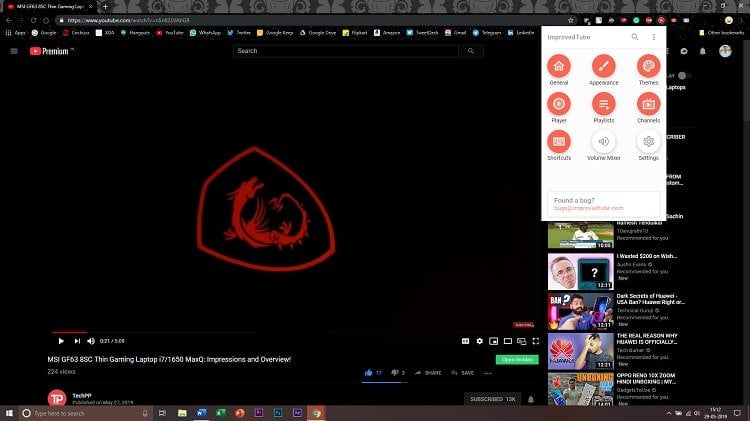The image size is (750, 421).
Task: Open Themes section in ImprovedTube
Action: point(649,66)
